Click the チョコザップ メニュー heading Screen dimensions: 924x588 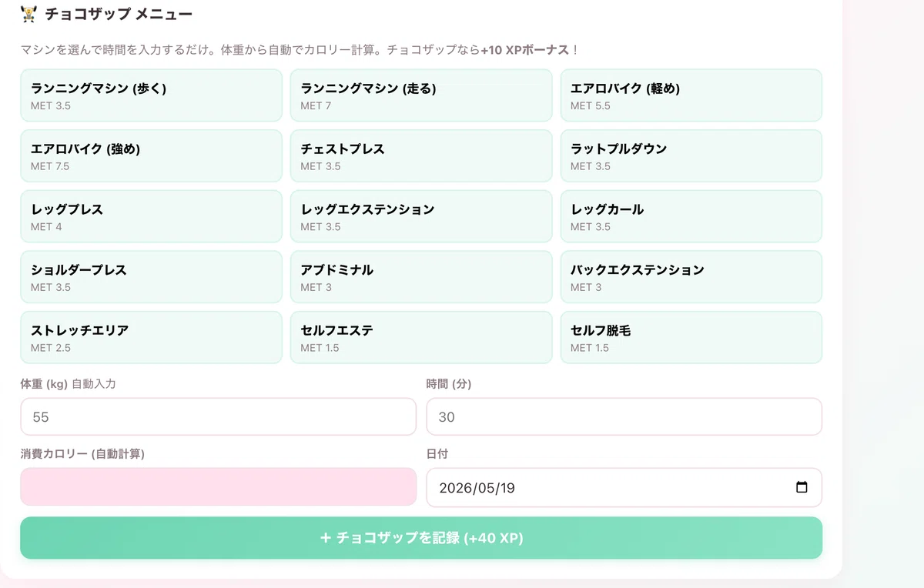[x=119, y=14]
